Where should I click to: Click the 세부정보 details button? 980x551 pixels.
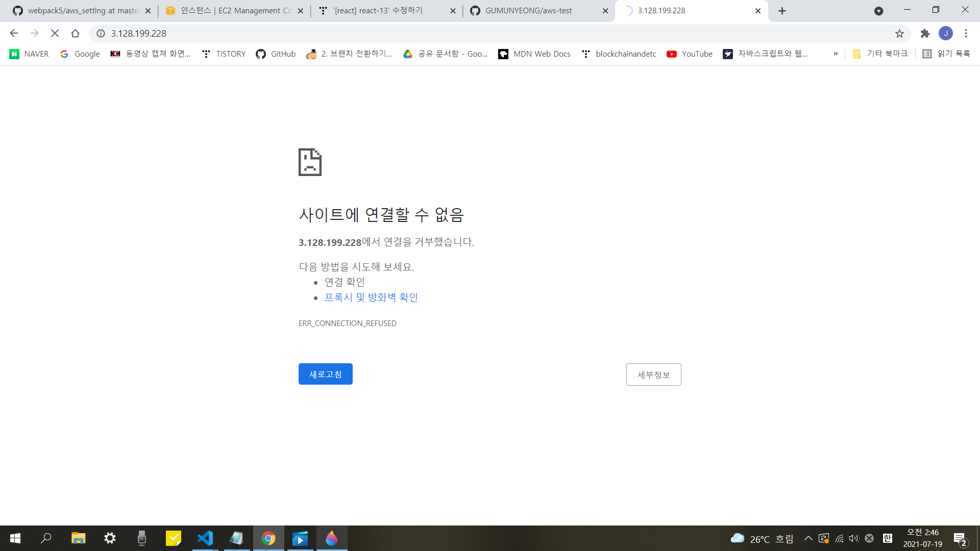pos(653,374)
